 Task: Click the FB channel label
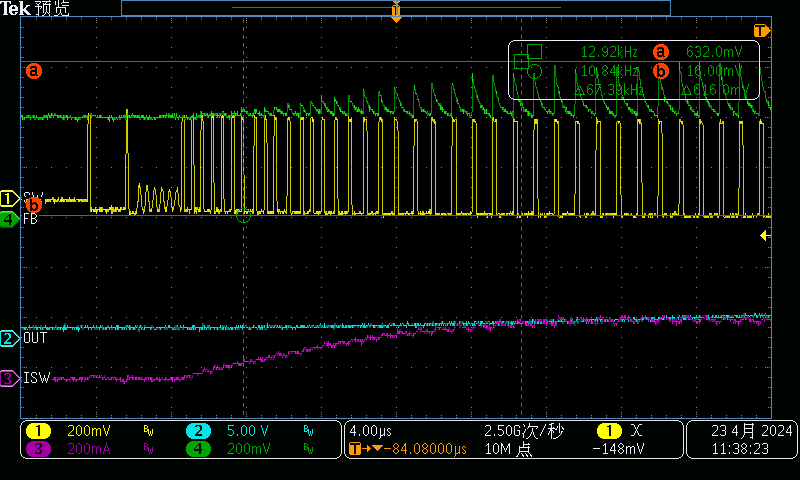click(x=30, y=219)
